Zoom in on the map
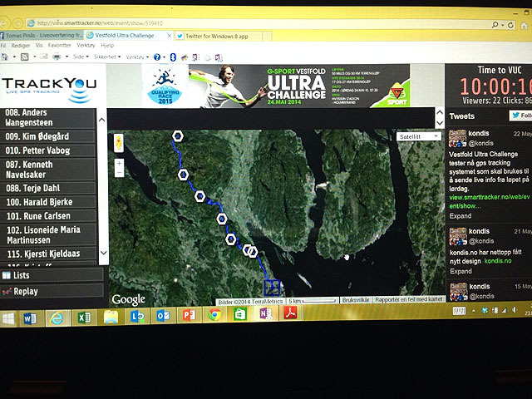 click(x=119, y=164)
